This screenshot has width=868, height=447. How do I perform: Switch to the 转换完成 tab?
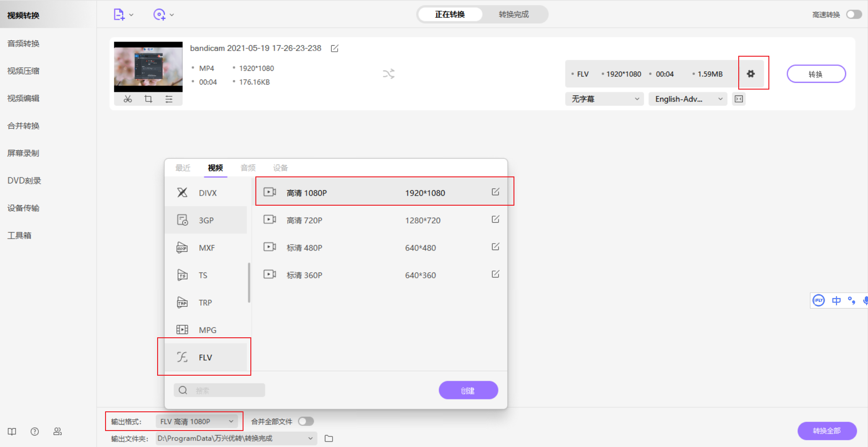tap(513, 15)
